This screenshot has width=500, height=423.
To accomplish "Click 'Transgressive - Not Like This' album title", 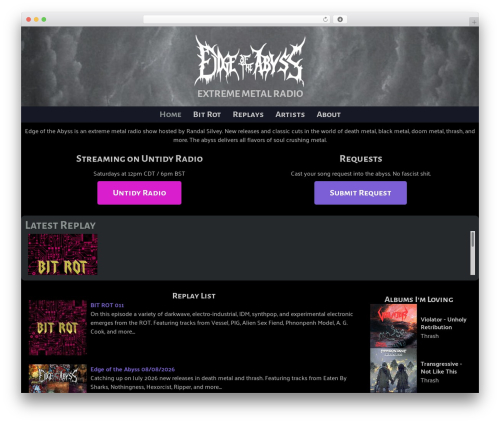I will (x=441, y=368).
